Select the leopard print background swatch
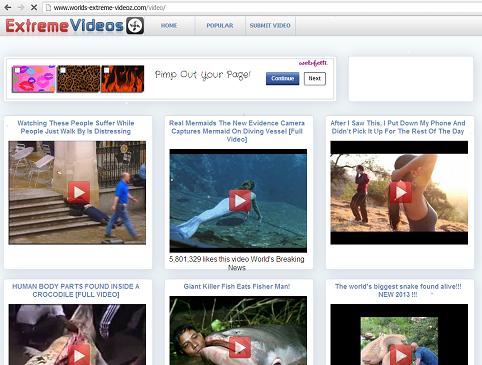The height and width of the screenshot is (365, 482). 78,79
